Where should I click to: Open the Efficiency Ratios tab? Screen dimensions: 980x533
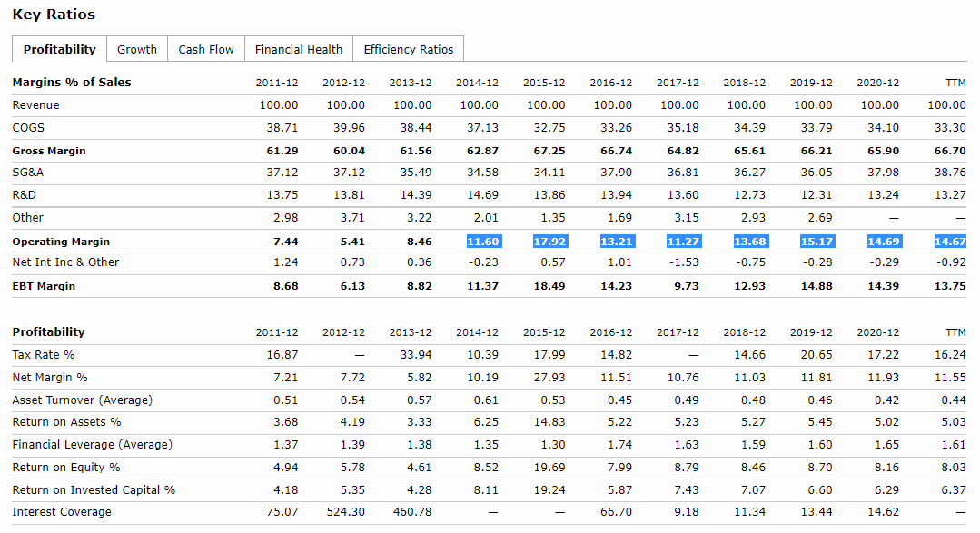click(x=409, y=49)
